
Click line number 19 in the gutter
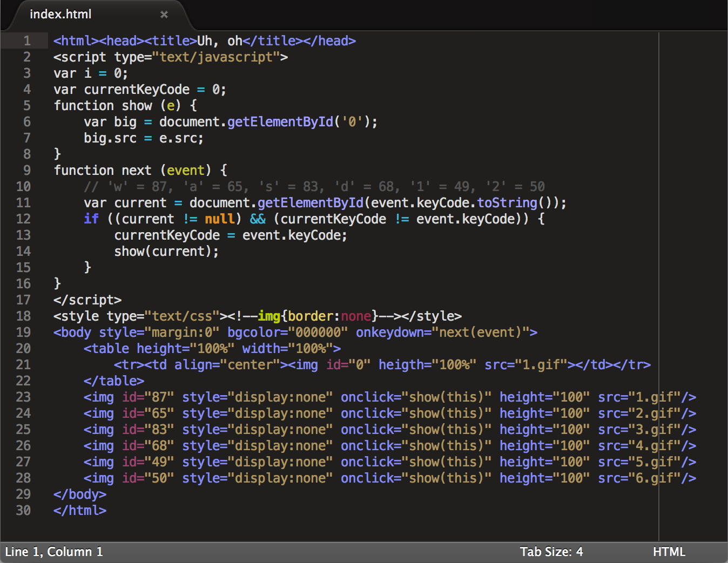23,332
